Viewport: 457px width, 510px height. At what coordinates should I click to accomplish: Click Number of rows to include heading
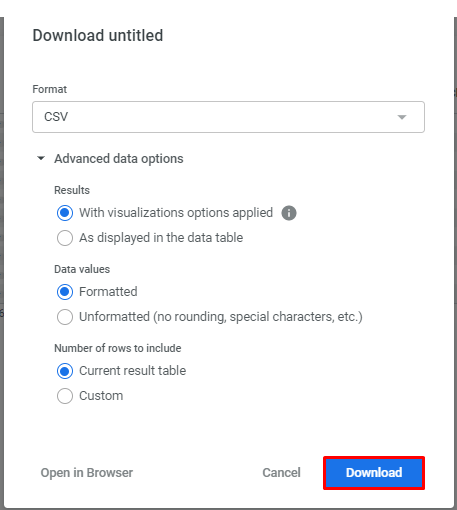118,348
